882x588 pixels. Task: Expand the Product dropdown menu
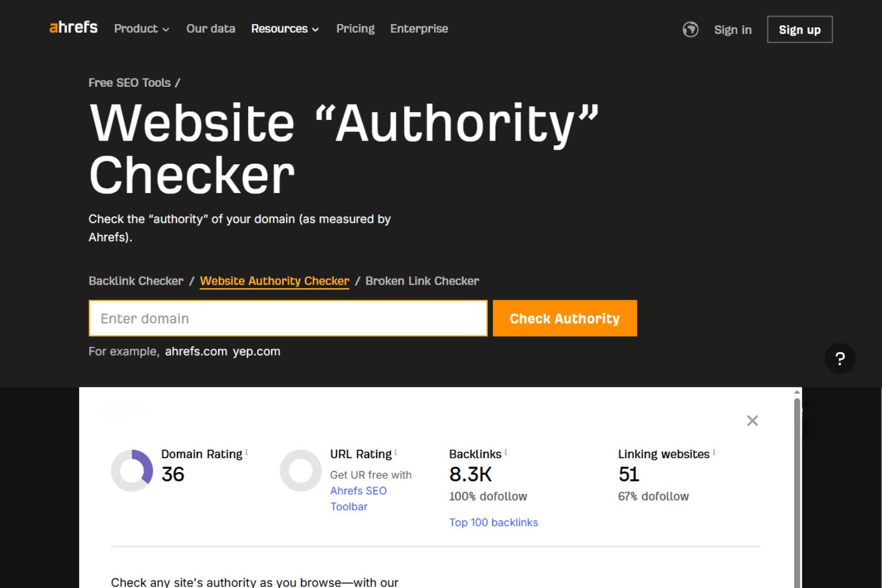[141, 29]
